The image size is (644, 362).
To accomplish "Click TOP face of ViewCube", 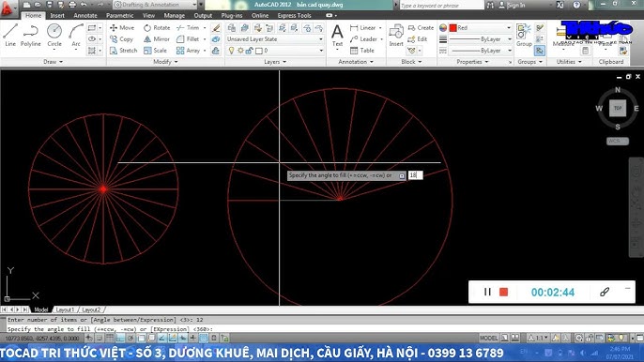I will click(x=618, y=109).
